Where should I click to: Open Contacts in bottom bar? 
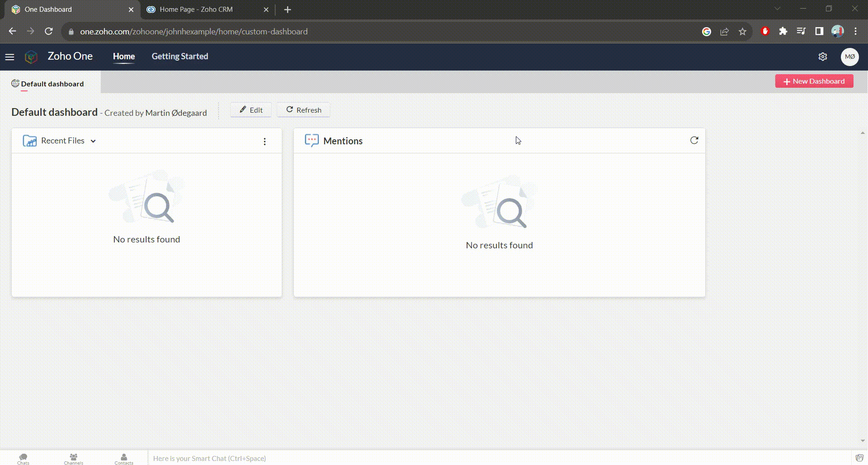(123, 459)
